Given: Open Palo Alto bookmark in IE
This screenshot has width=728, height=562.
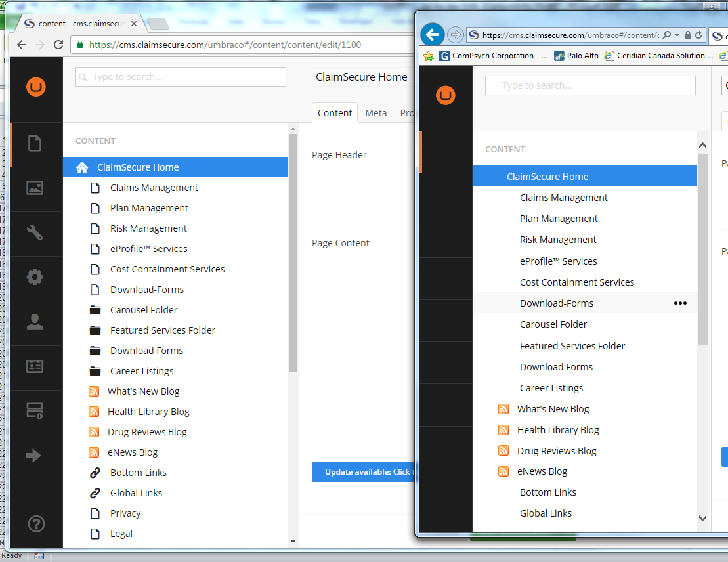Looking at the screenshot, I should click(x=576, y=56).
